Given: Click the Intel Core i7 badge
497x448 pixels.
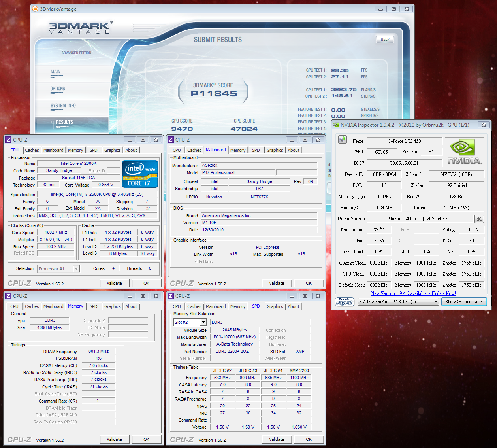Looking at the screenshot, I should tap(140, 174).
